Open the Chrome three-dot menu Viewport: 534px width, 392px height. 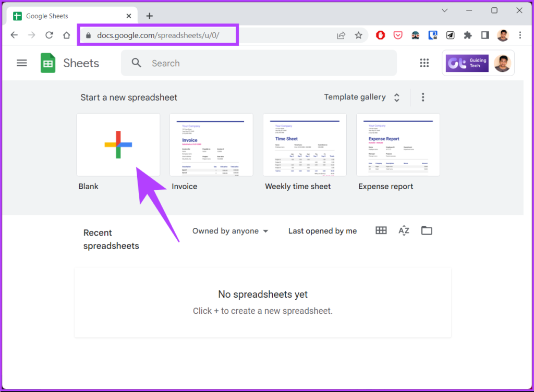point(520,35)
